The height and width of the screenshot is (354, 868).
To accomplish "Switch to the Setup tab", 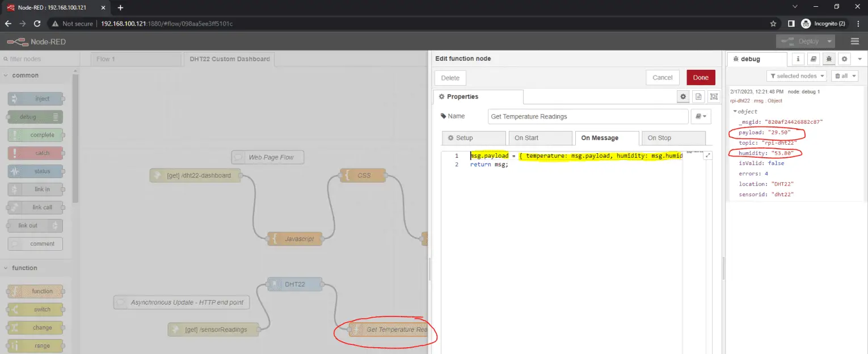I will [x=473, y=138].
